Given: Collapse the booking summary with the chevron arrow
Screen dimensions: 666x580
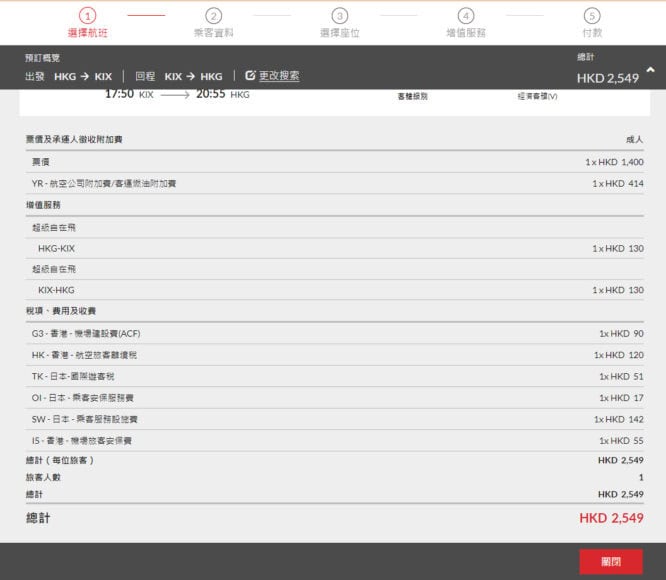Looking at the screenshot, I should 651,70.
